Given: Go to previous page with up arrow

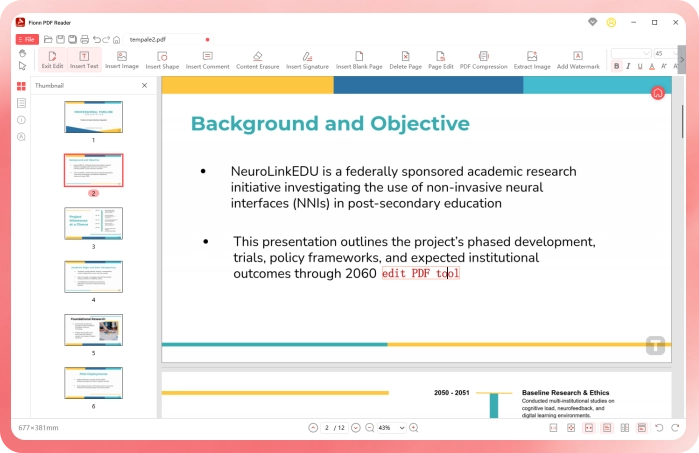Looking at the screenshot, I should pyautogui.click(x=313, y=428).
